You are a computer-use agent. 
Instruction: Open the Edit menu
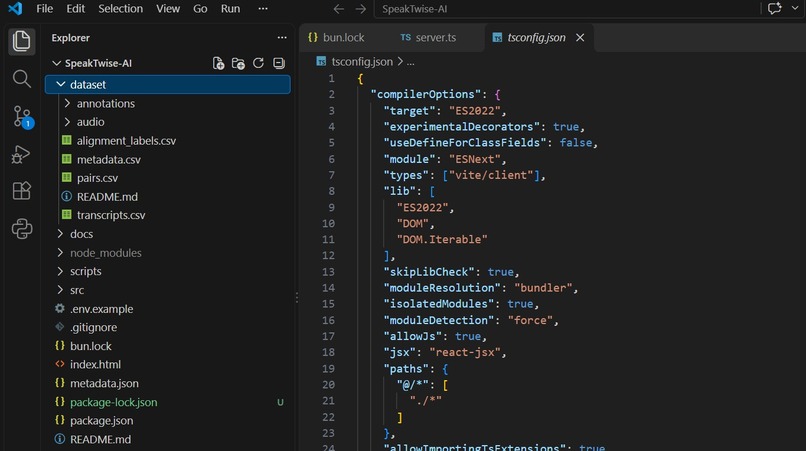tap(76, 9)
